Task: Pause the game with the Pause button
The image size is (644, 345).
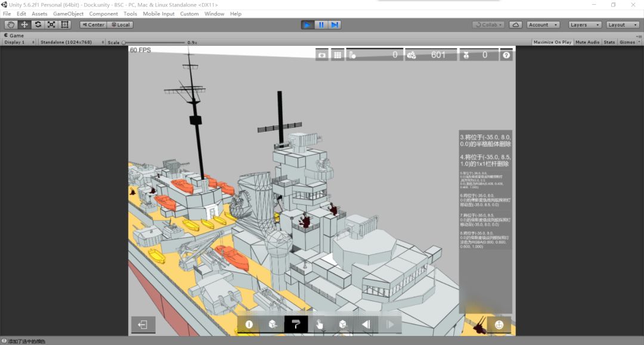Action: (321, 24)
